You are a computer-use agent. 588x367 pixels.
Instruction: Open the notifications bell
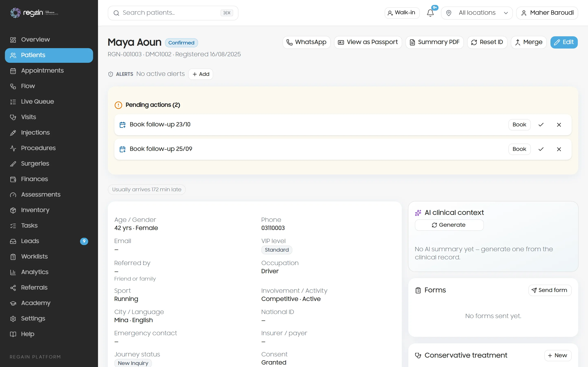(430, 13)
